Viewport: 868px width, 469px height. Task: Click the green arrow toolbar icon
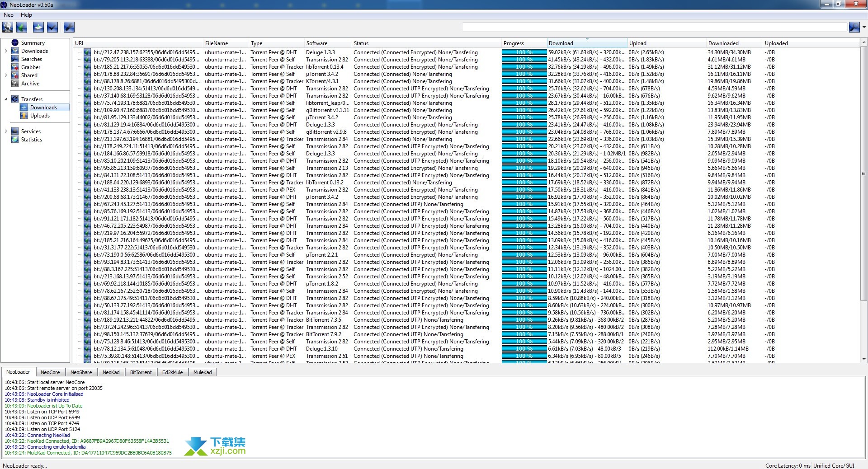pos(22,27)
